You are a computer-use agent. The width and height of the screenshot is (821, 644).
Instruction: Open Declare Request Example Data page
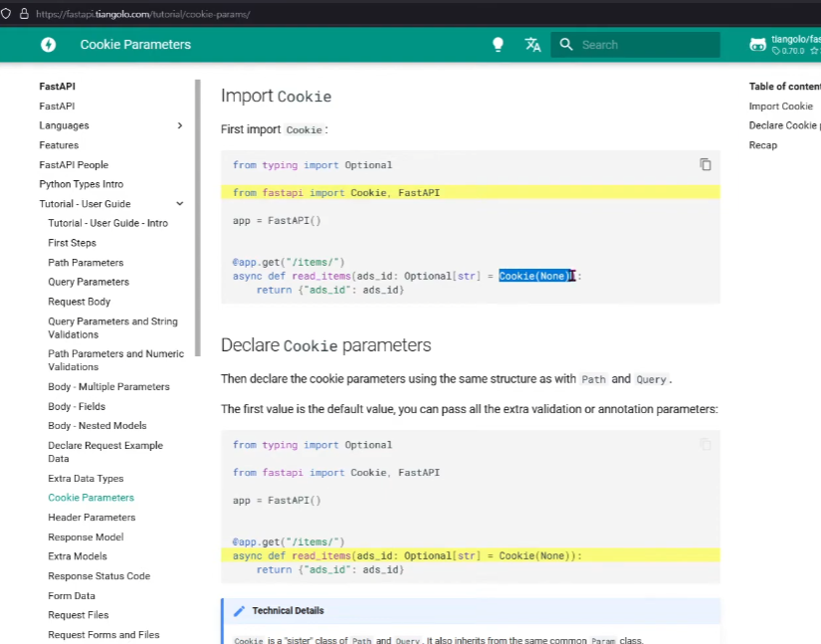click(105, 452)
